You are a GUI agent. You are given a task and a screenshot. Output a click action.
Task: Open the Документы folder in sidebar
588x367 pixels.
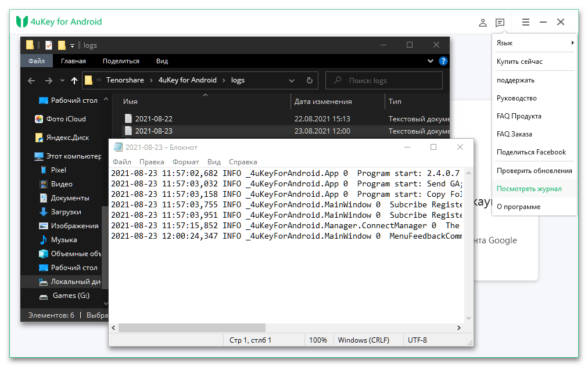tap(64, 198)
